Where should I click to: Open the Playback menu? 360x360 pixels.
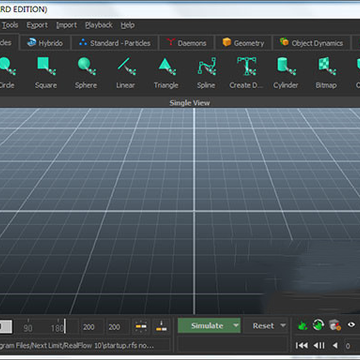tap(99, 25)
